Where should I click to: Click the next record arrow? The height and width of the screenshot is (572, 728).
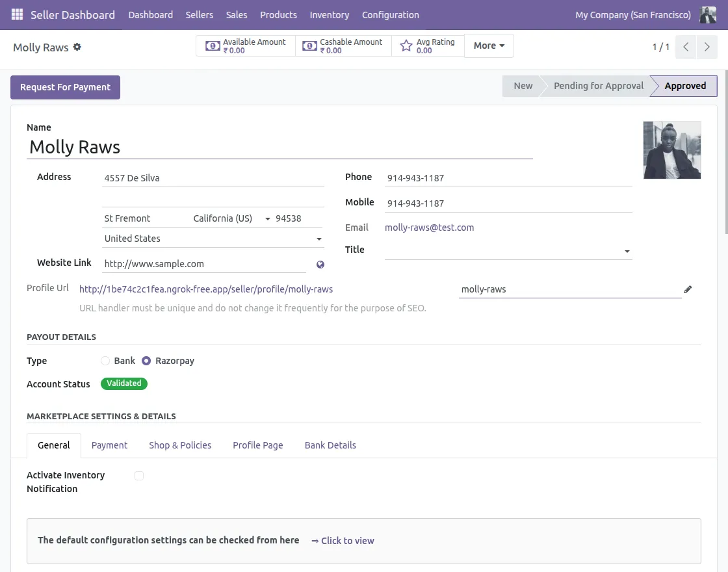(x=707, y=47)
